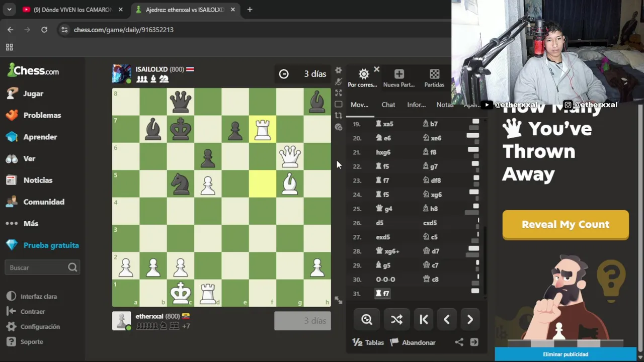644x362 pixels.
Task: Go to next move arrow
Action: pyautogui.click(x=470, y=320)
